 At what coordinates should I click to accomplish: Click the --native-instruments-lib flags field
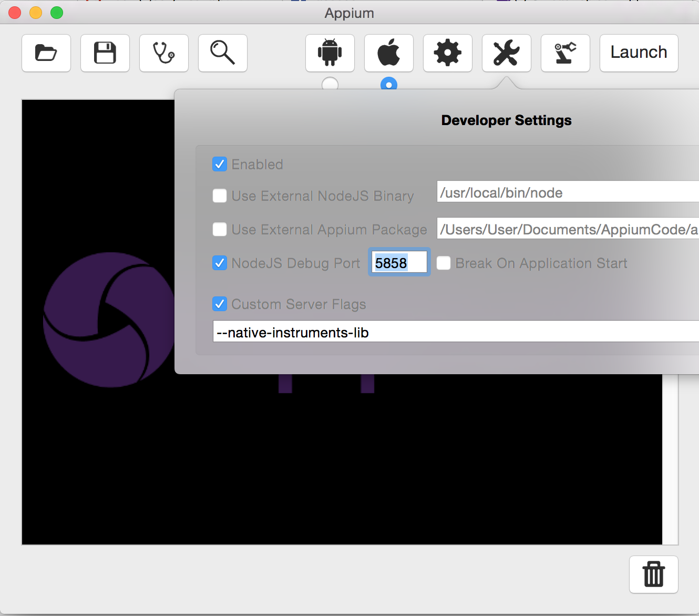click(x=456, y=332)
